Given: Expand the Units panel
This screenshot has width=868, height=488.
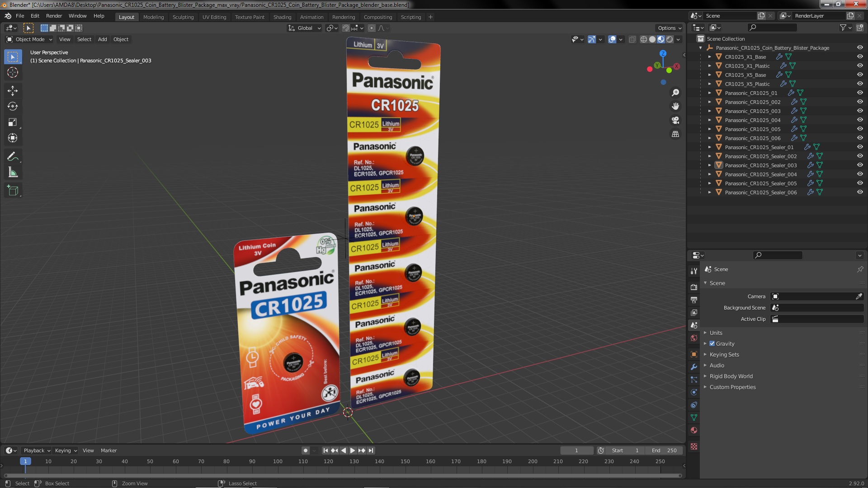Looking at the screenshot, I should tap(716, 333).
